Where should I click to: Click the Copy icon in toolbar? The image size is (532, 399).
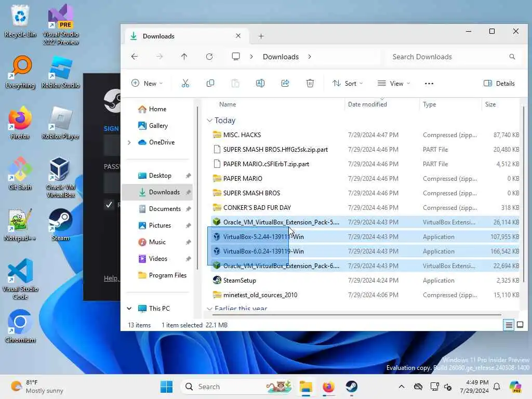tap(210, 84)
